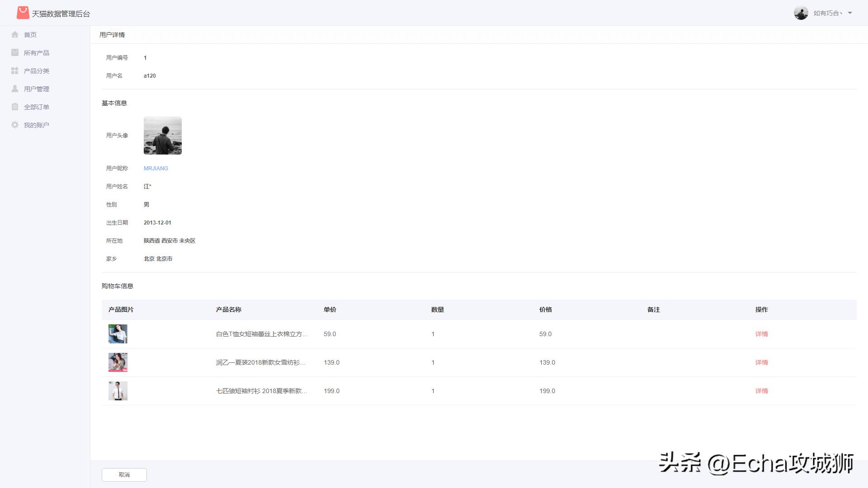Click the user profile photo under 用户头像
This screenshot has width=868, height=488.
click(x=162, y=135)
